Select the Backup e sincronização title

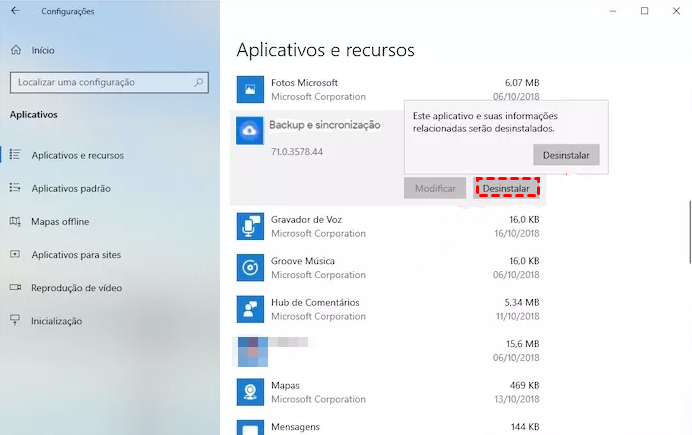[325, 125]
